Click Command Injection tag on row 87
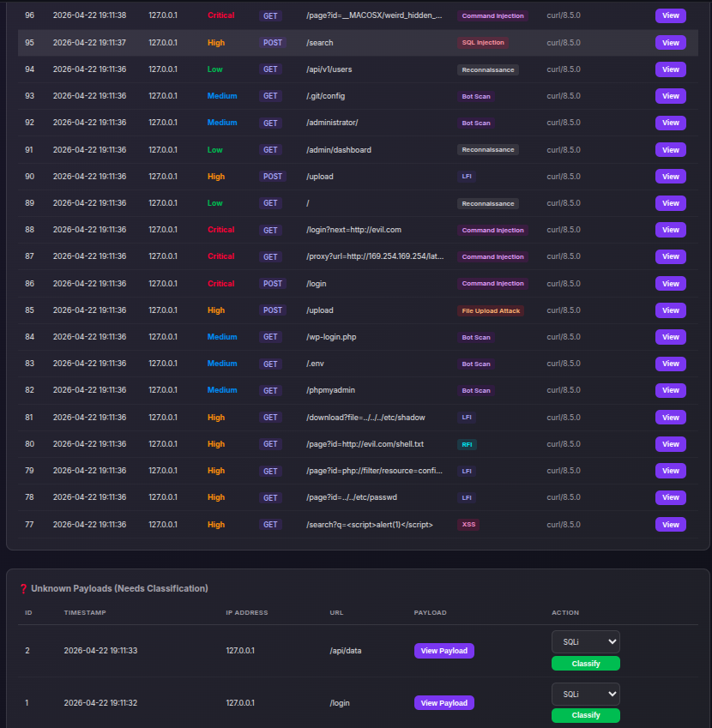712x728 pixels. coord(492,256)
